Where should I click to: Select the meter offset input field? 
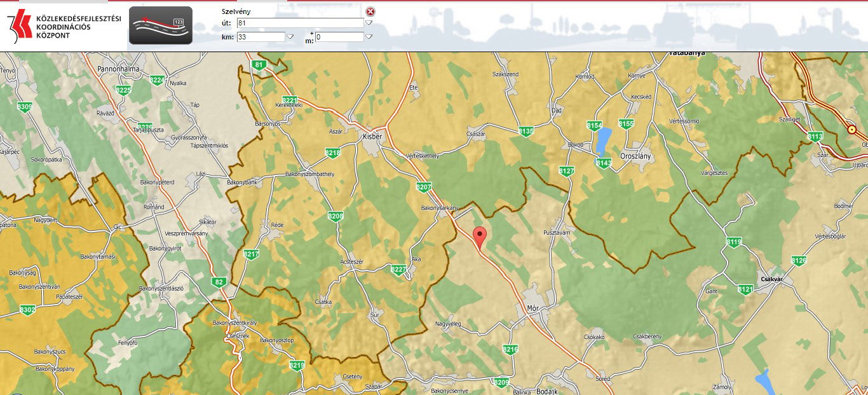(339, 37)
